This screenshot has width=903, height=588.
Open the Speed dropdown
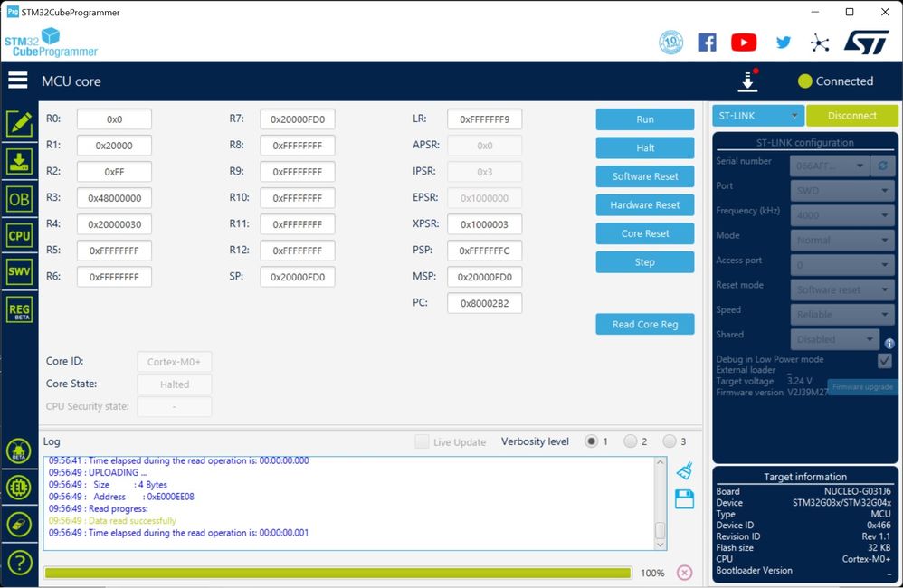(x=842, y=315)
